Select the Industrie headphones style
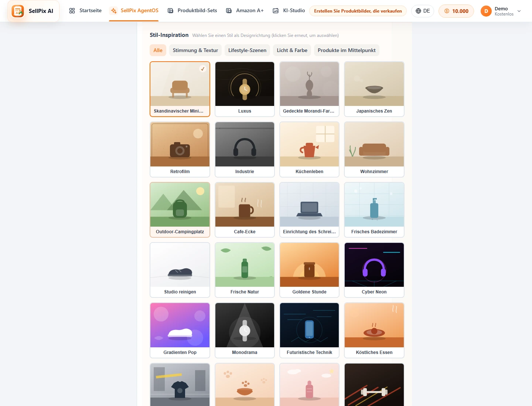The height and width of the screenshot is (406, 532). [x=245, y=149]
